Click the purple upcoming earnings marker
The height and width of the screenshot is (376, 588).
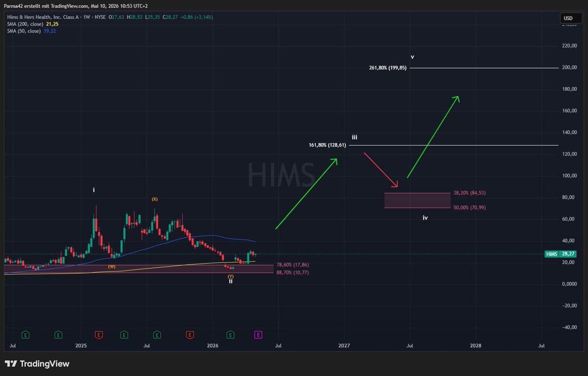tap(258, 335)
